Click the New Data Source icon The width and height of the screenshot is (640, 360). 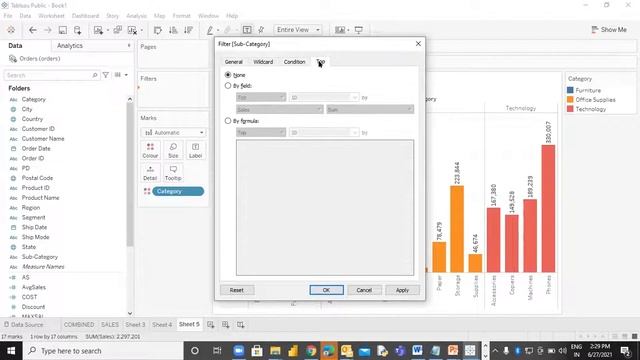(78, 30)
